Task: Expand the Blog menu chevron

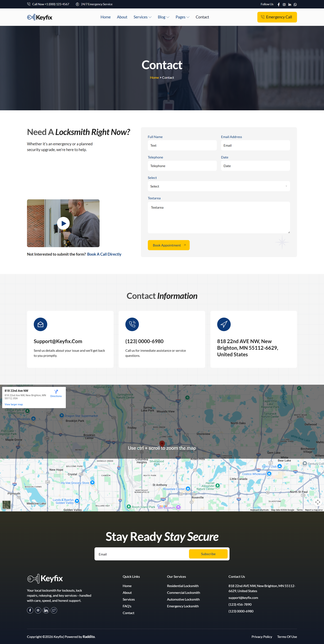Action: click(168, 17)
